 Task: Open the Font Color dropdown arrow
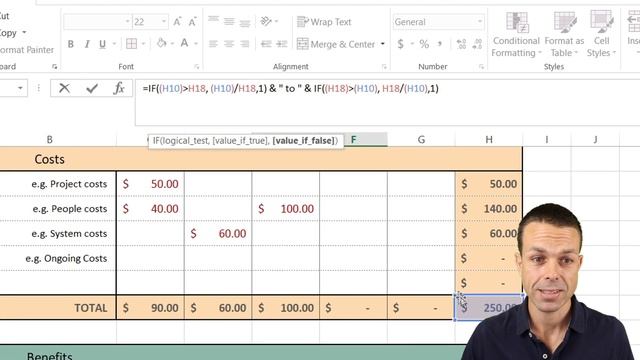tap(196, 44)
